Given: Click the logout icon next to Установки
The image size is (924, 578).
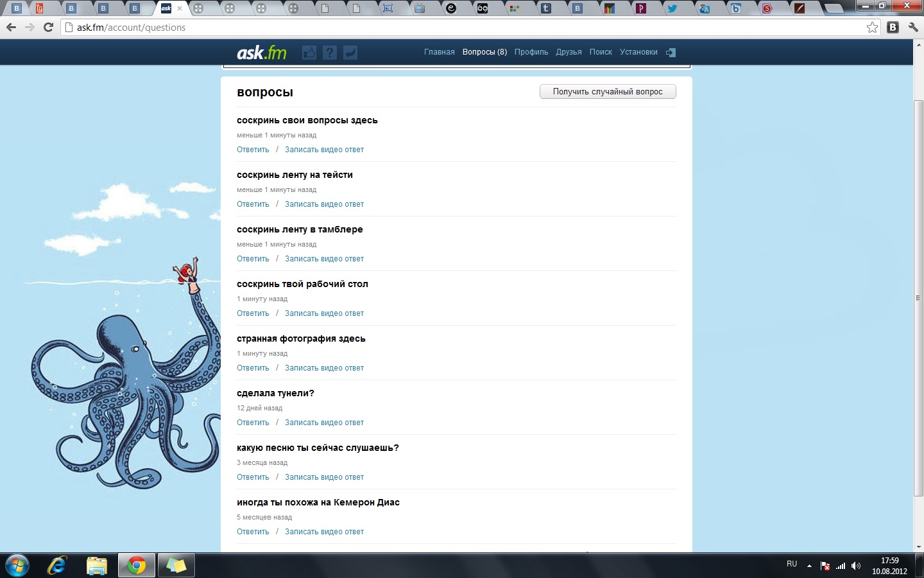Looking at the screenshot, I should coord(671,53).
